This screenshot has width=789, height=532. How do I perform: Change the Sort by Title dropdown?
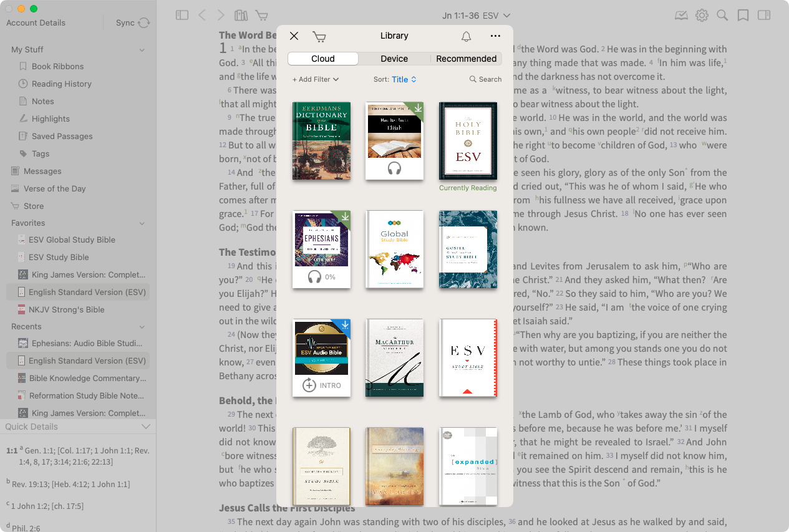tap(403, 79)
